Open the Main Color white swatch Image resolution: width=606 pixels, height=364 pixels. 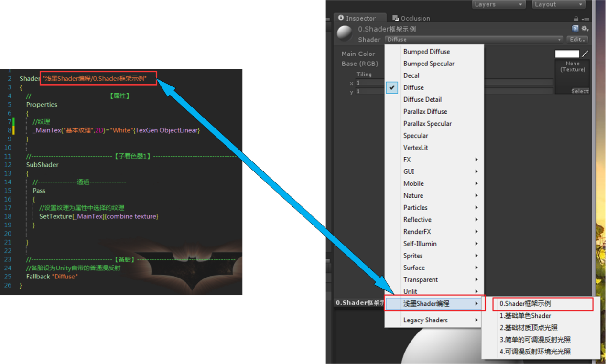click(x=567, y=54)
